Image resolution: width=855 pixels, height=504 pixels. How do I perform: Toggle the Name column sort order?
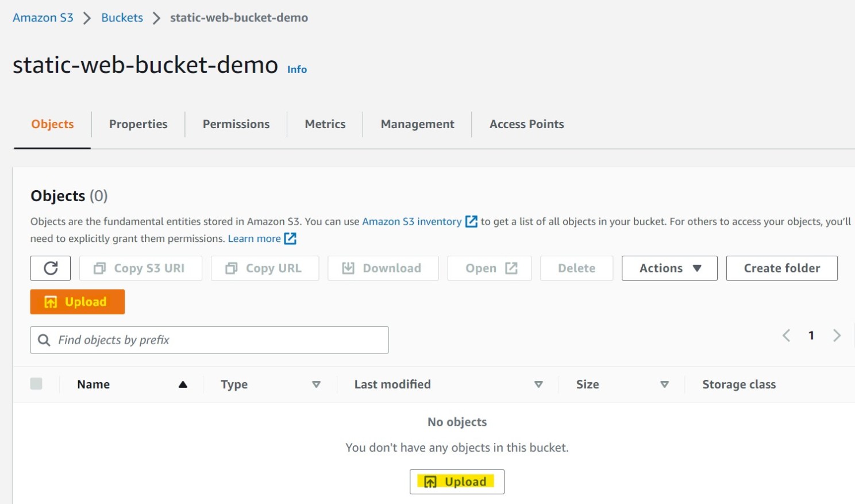pos(183,384)
